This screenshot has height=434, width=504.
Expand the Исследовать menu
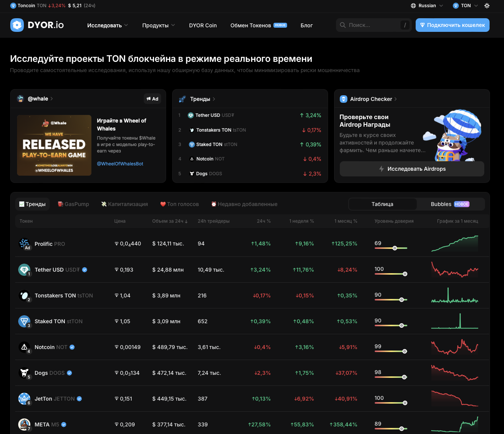[108, 25]
